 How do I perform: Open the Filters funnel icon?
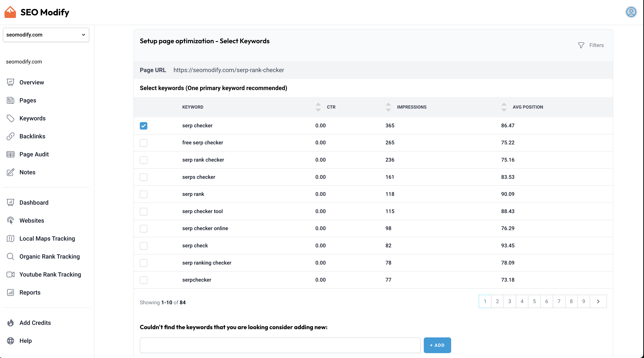581,45
